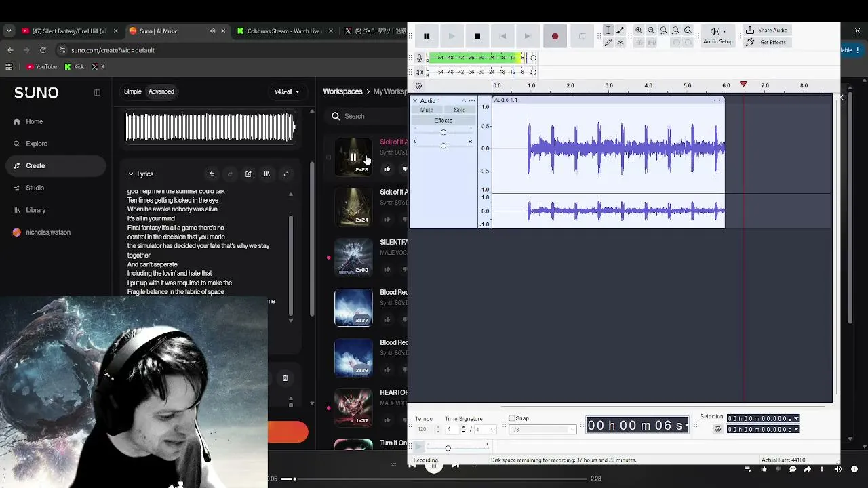Open the 2:24 Sick of It song thumbnail
868x488 pixels.
(x=353, y=207)
